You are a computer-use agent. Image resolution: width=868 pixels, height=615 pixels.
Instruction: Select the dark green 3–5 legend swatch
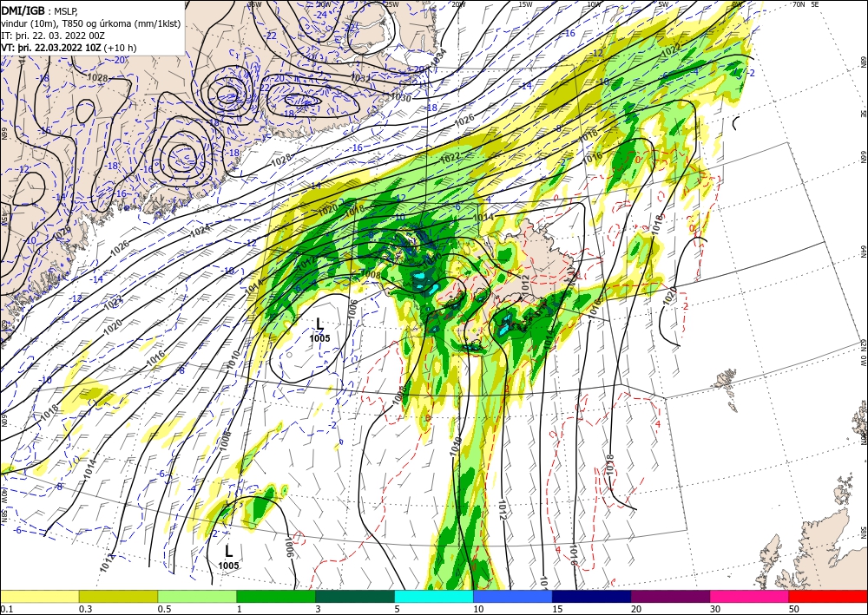(x=355, y=596)
